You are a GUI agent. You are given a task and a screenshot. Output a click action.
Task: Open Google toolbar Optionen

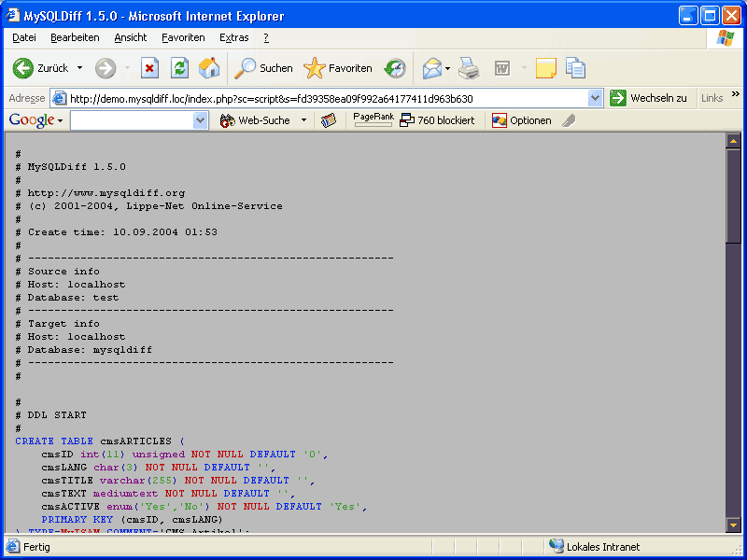coord(522,120)
